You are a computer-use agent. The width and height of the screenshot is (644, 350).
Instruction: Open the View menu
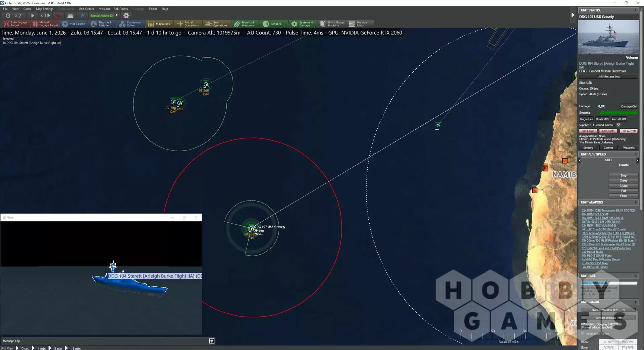15,9
